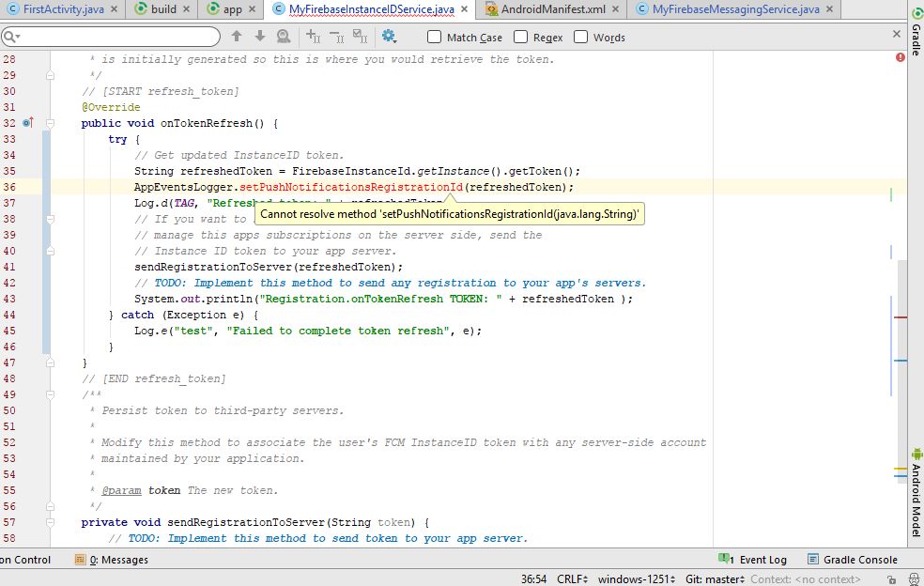The image size is (924, 586).
Task: Open AndroidManifest.xml tab
Action: 553,9
